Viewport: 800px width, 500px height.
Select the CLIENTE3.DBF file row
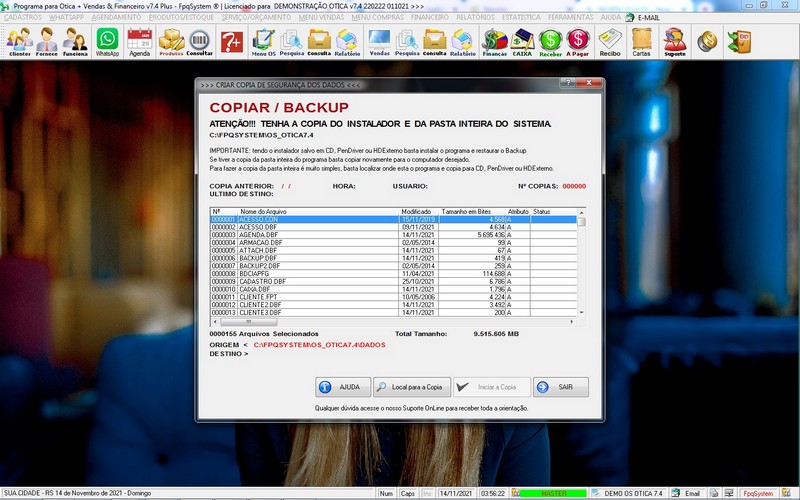click(x=393, y=312)
